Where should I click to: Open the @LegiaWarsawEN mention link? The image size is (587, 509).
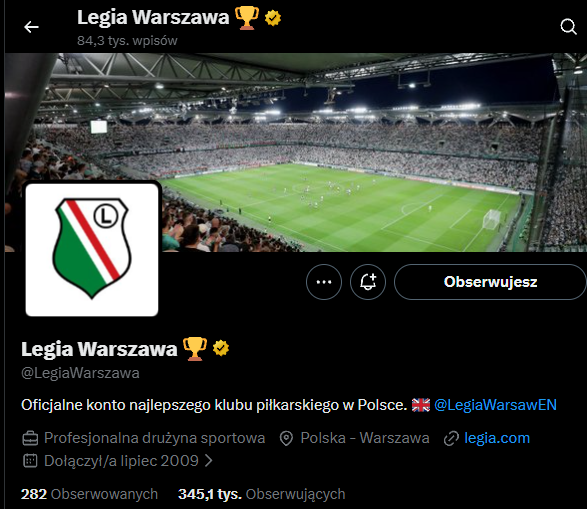pyautogui.click(x=495, y=405)
